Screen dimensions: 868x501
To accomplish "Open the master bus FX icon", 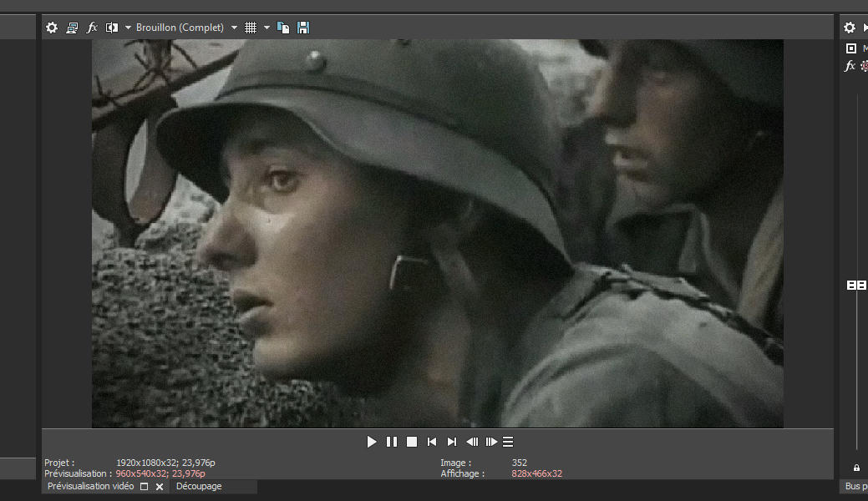I will tap(850, 66).
